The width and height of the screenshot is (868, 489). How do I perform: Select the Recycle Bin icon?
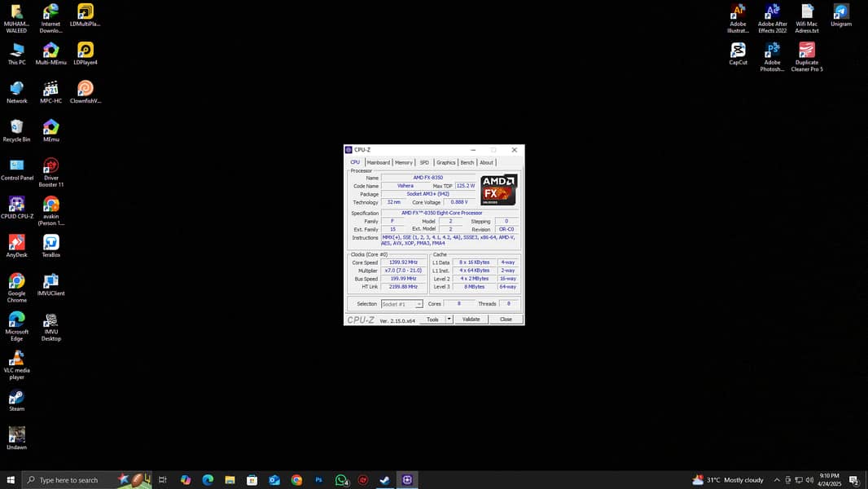point(16,130)
